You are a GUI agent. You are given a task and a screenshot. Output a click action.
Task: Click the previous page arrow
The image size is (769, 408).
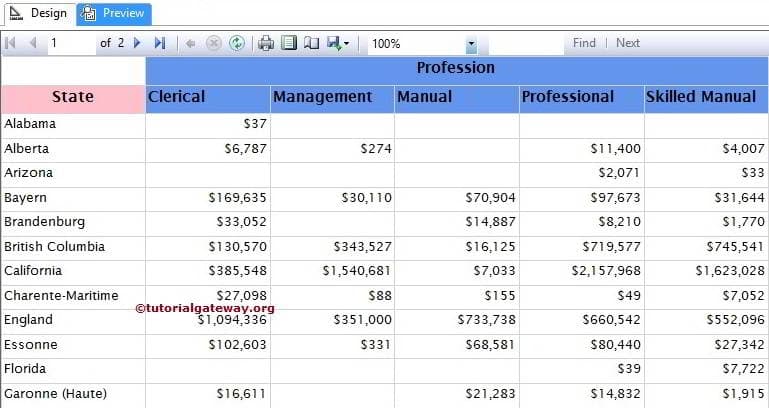(33, 43)
